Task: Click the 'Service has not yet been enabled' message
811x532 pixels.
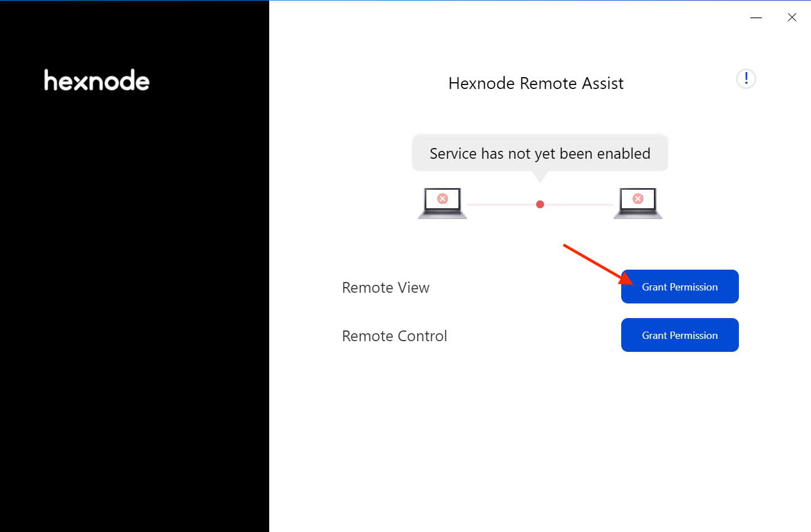Action: click(x=540, y=153)
